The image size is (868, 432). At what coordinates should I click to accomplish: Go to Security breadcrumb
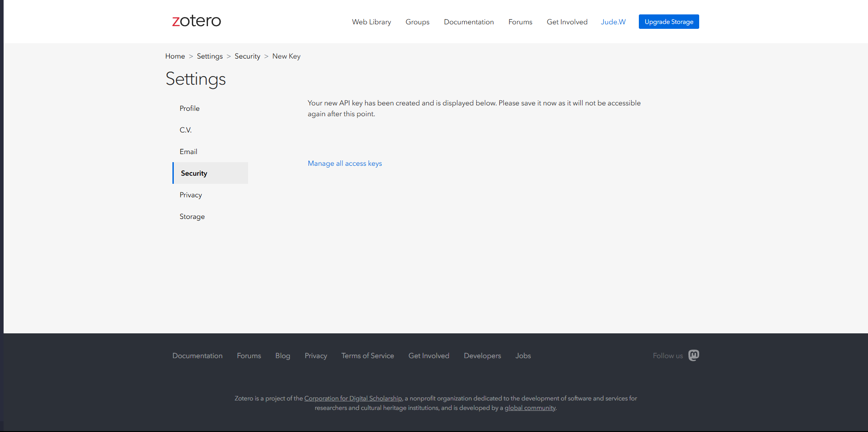coord(247,56)
